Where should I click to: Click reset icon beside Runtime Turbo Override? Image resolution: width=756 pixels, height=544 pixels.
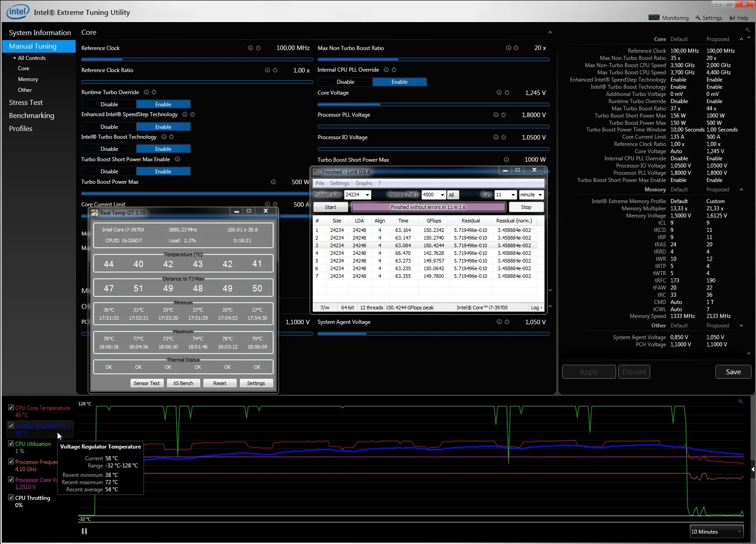[x=154, y=92]
